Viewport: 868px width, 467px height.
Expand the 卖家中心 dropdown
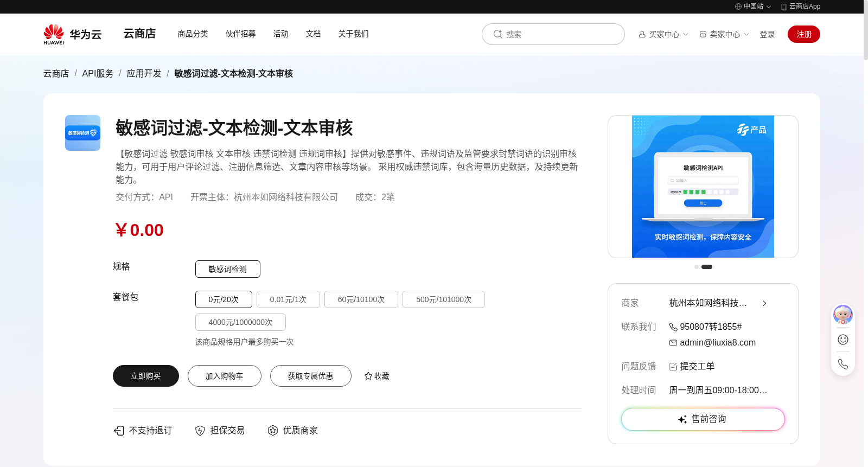(x=746, y=34)
